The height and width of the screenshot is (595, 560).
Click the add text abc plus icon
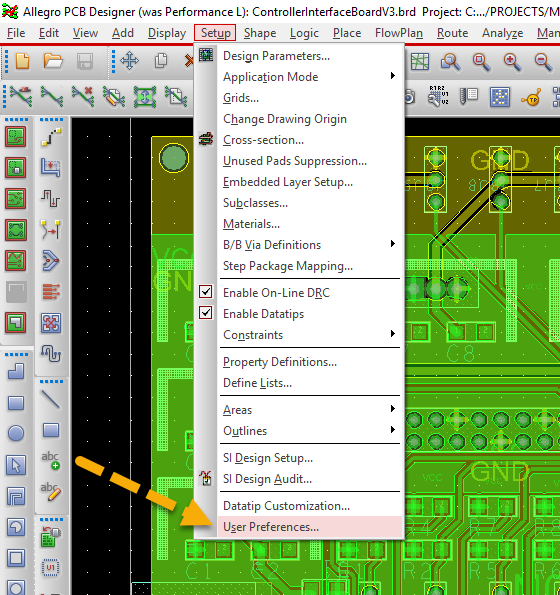click(x=50, y=460)
